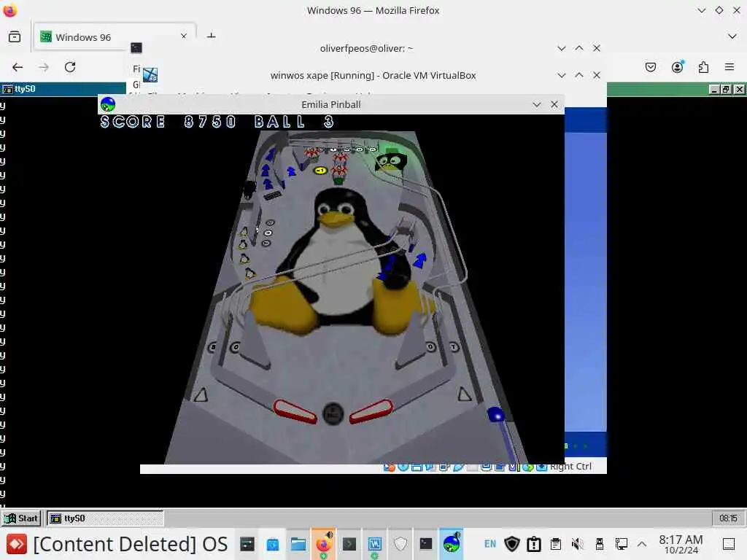The width and height of the screenshot is (747, 560).
Task: Open the Firefox View icon beside the tabs
Action: (15, 36)
